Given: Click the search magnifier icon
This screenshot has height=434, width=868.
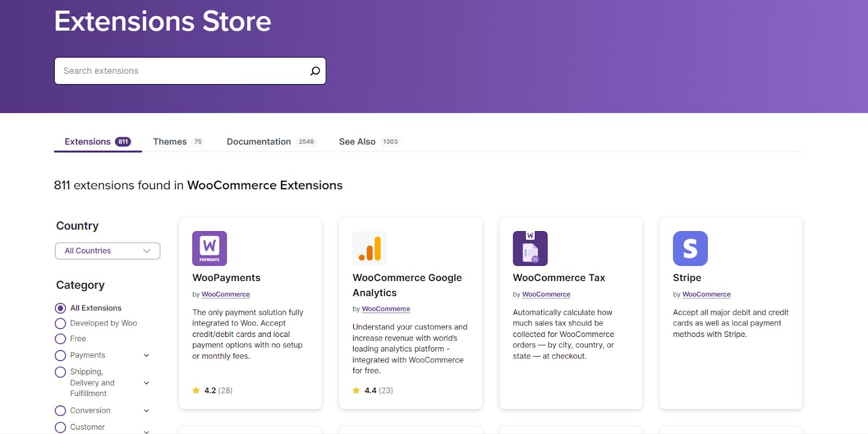Looking at the screenshot, I should (315, 71).
